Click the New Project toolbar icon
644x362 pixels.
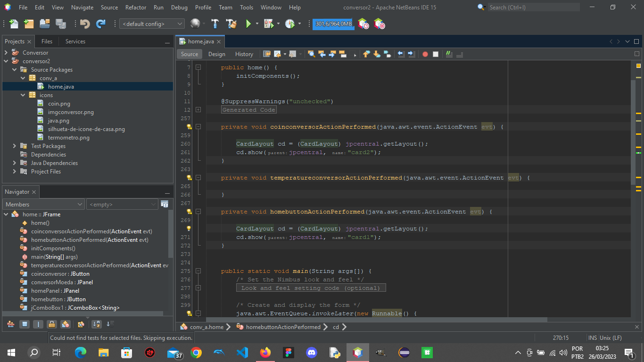click(29, 24)
